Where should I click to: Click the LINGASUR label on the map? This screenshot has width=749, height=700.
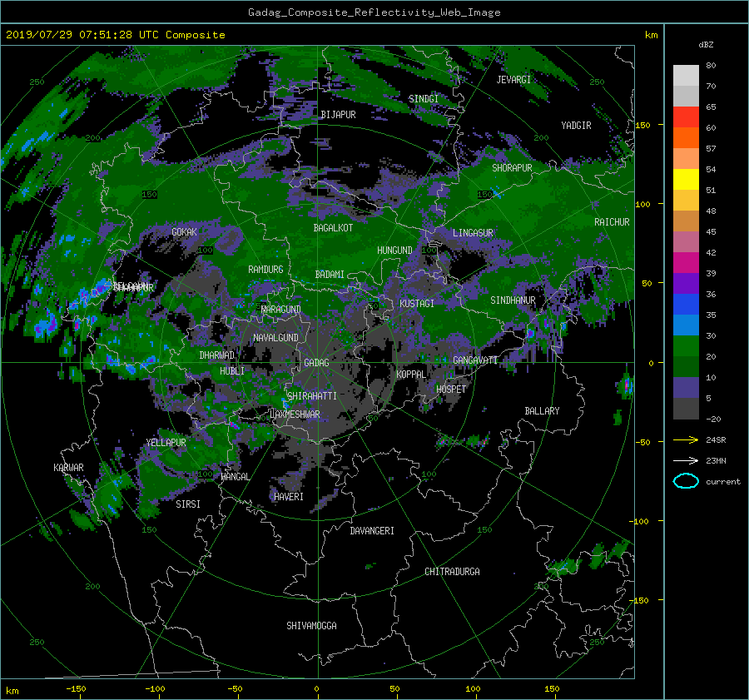tap(473, 233)
